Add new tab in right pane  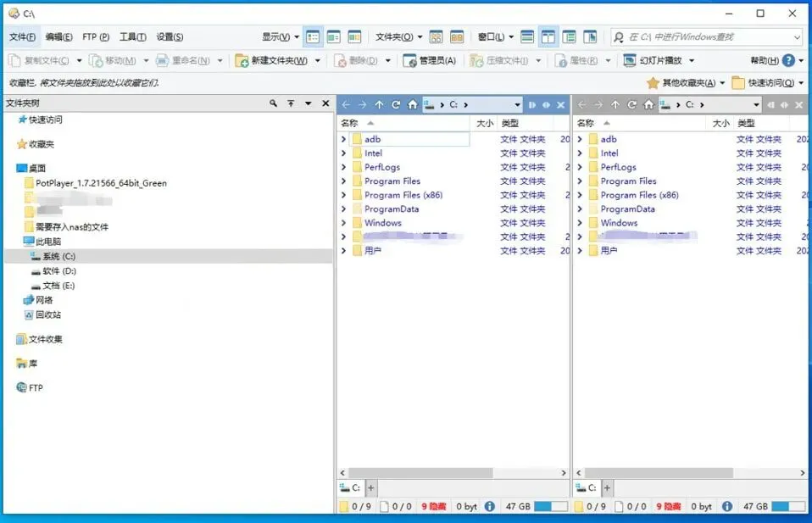point(607,487)
